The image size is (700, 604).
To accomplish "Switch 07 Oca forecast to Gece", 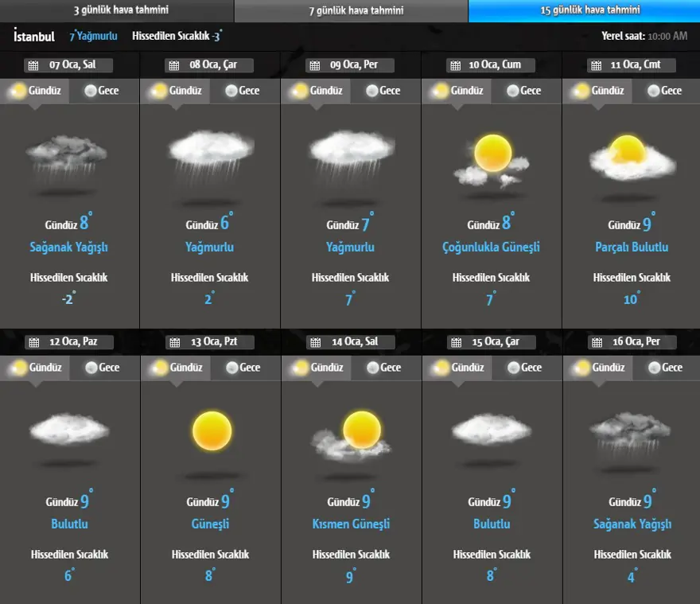I will [100, 91].
